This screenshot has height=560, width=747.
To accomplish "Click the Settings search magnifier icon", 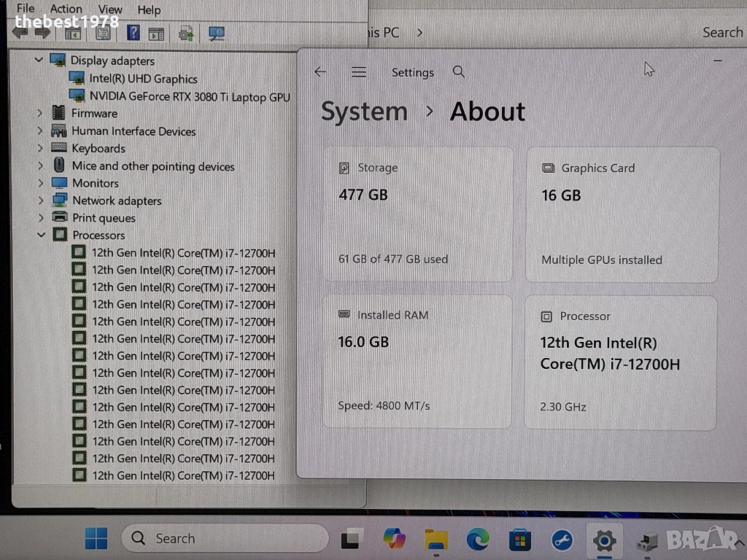I will (x=459, y=71).
